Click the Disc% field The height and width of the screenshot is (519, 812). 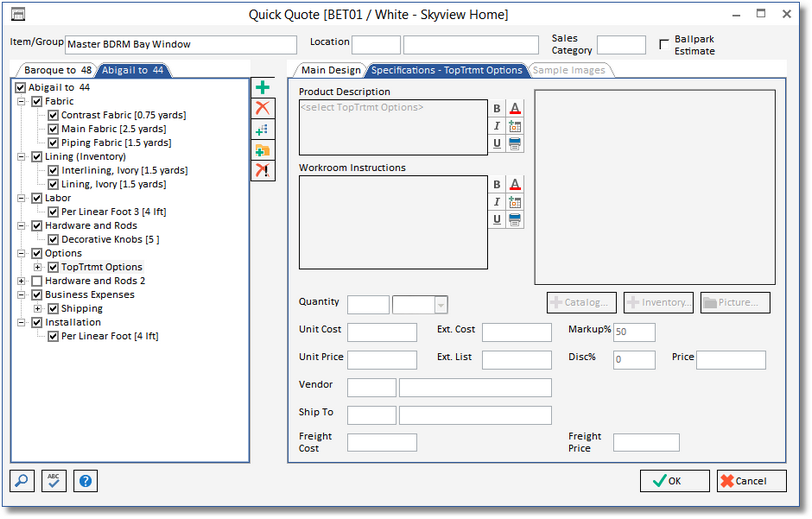tap(634, 360)
